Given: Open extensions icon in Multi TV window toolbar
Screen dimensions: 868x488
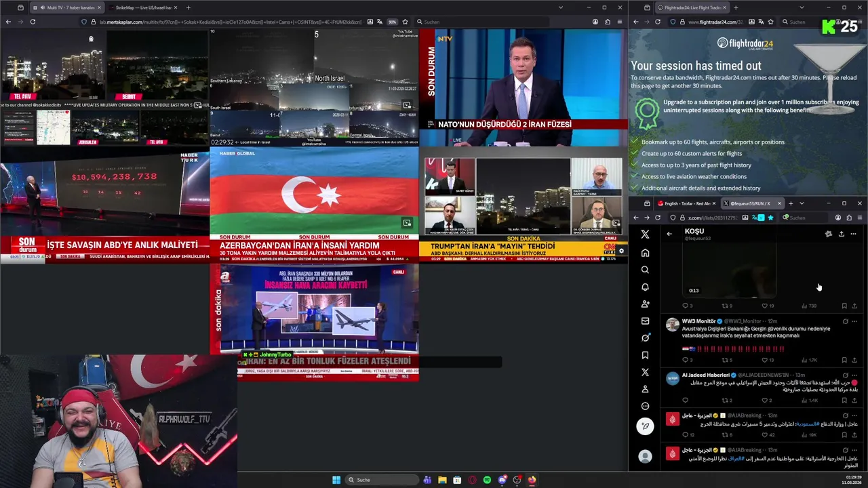Looking at the screenshot, I should pyautogui.click(x=608, y=22).
